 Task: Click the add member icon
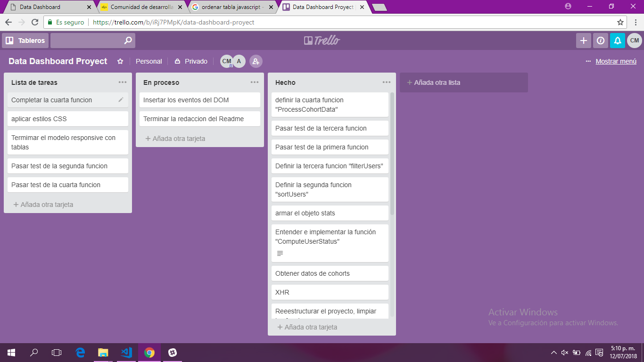[x=256, y=61]
